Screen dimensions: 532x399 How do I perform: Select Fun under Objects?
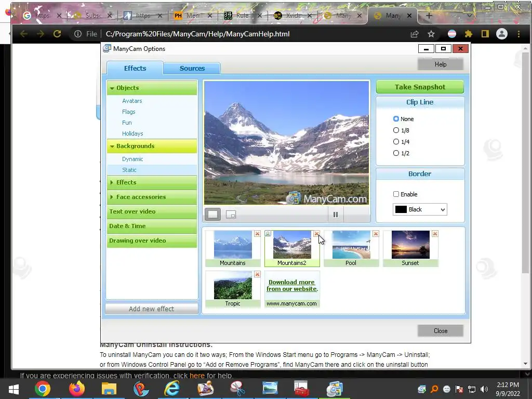tap(127, 123)
